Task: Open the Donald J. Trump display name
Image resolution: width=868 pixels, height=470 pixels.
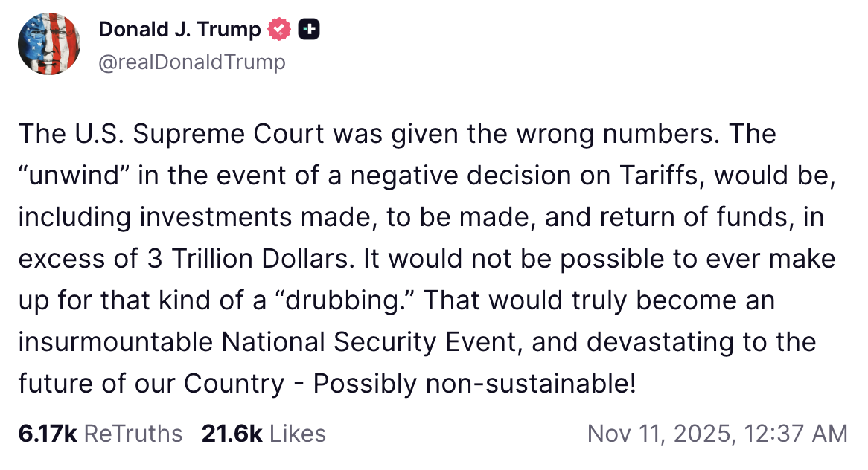Action: click(x=179, y=30)
